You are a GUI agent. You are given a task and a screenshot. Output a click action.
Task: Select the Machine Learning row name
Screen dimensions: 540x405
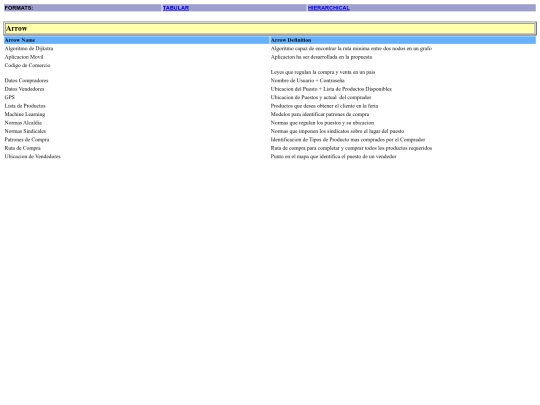point(25,114)
